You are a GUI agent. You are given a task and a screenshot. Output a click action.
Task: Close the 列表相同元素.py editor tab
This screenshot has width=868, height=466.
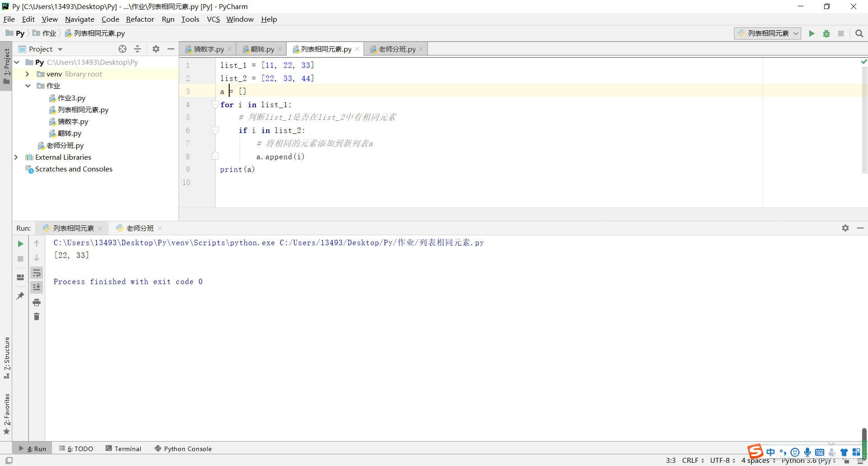(x=357, y=49)
